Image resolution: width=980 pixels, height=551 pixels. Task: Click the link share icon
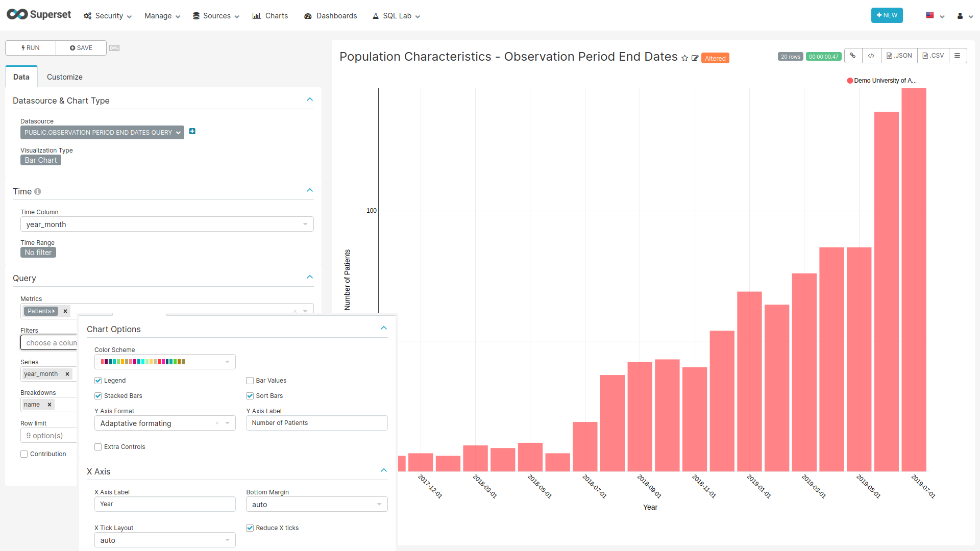(853, 57)
